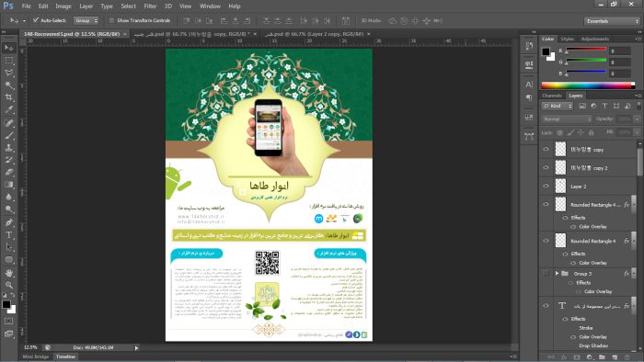The width and height of the screenshot is (644, 362).
Task: Select the History Brush tool
Action: [8, 160]
